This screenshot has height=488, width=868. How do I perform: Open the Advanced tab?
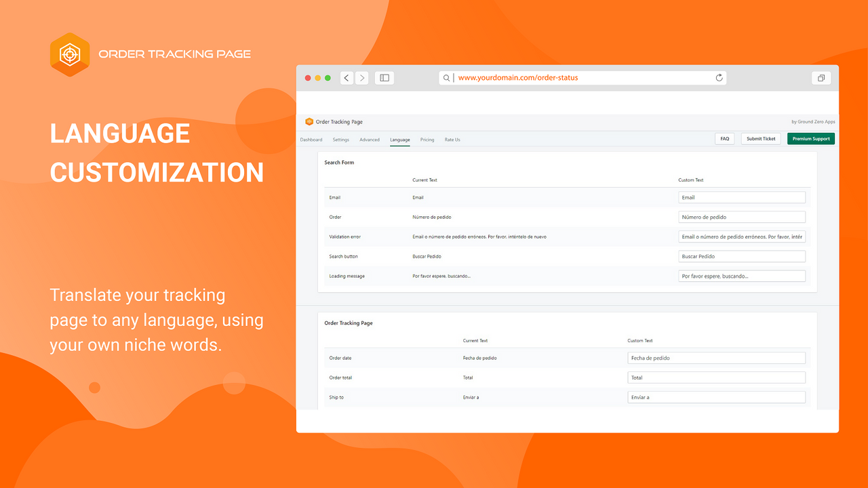click(370, 139)
